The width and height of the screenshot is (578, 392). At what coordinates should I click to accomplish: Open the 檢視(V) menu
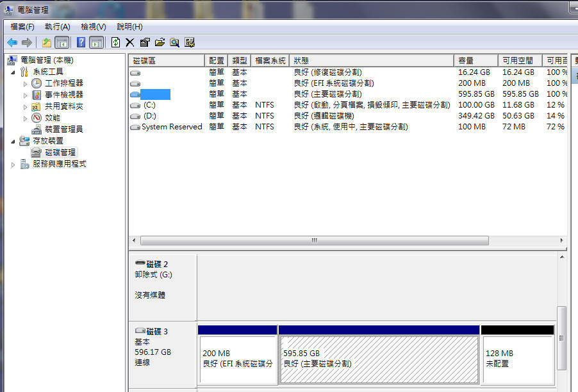click(94, 27)
